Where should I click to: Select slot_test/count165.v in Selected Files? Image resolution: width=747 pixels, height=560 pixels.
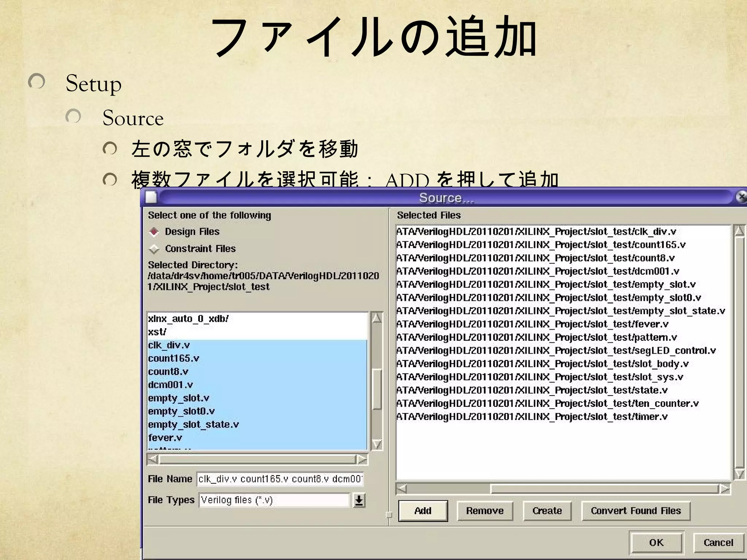click(x=564, y=245)
